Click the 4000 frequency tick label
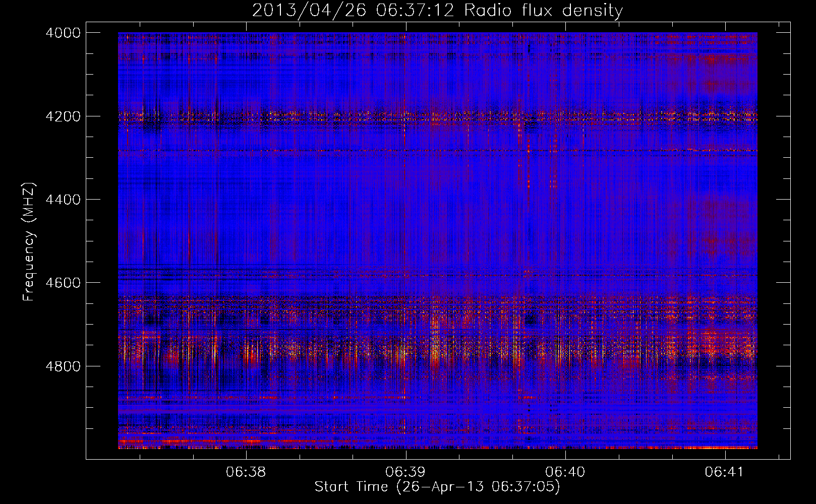Screen dimensions: 816x504 point(63,33)
